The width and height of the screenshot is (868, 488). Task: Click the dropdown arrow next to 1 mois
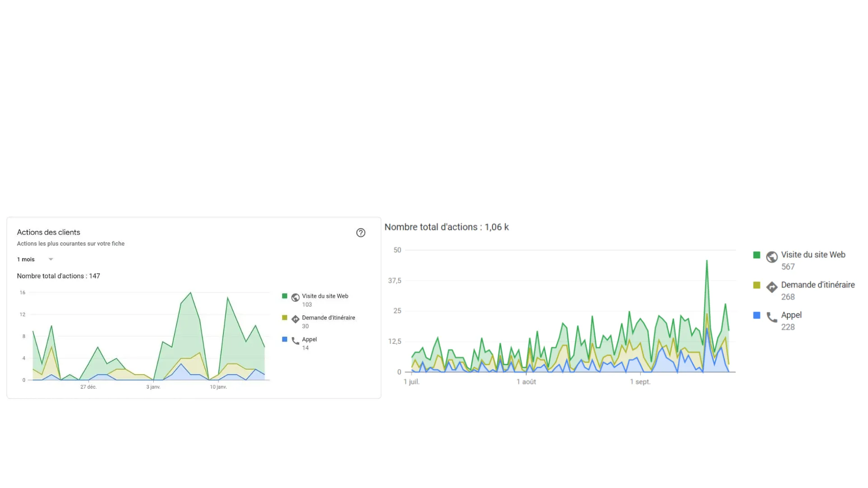pos(51,259)
